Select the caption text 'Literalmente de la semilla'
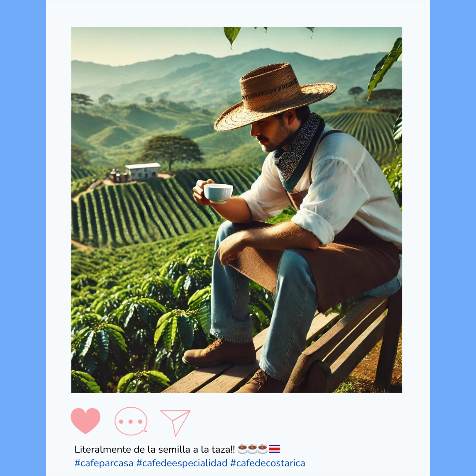 130,449
